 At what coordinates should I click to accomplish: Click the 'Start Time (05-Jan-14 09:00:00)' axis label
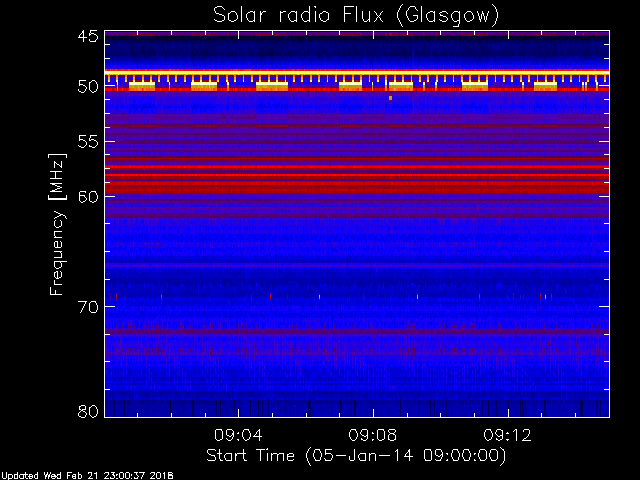click(355, 455)
